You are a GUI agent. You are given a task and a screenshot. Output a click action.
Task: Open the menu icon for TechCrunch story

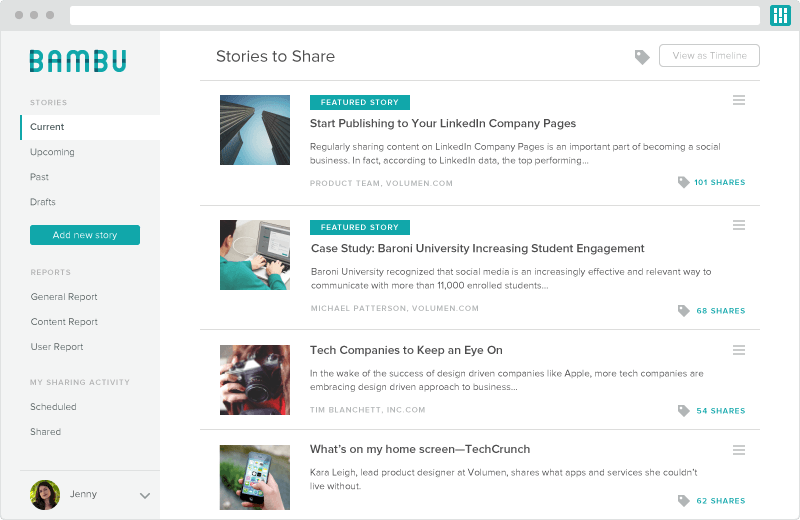click(739, 450)
